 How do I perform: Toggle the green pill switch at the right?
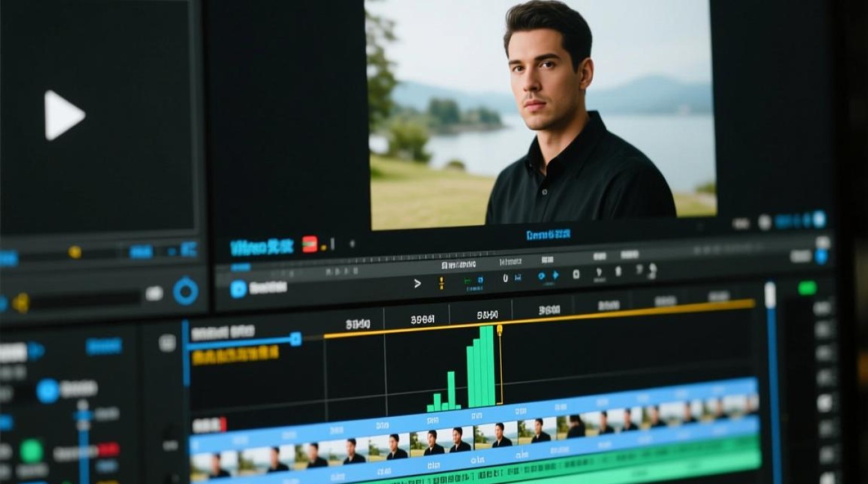point(807,288)
